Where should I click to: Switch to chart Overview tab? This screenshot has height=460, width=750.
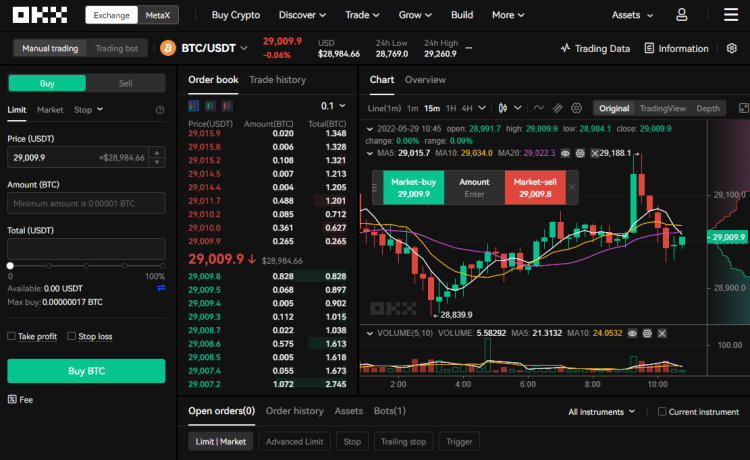[x=425, y=80]
